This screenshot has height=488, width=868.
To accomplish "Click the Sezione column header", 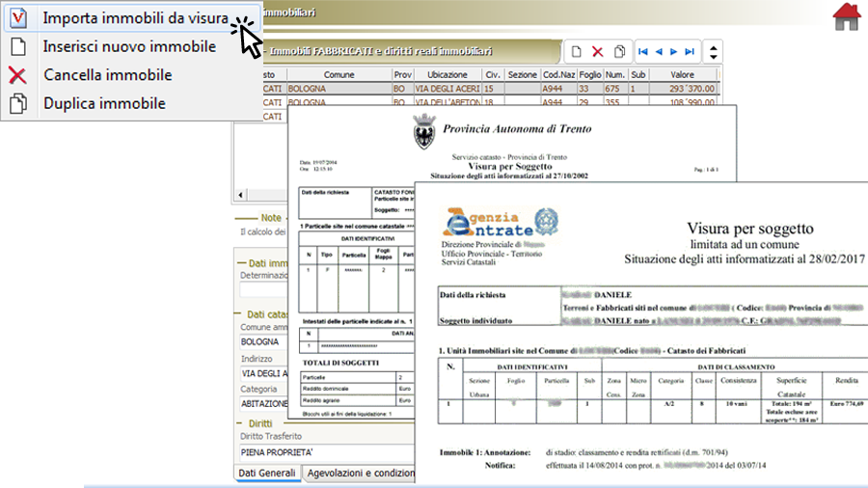I will pos(522,74).
